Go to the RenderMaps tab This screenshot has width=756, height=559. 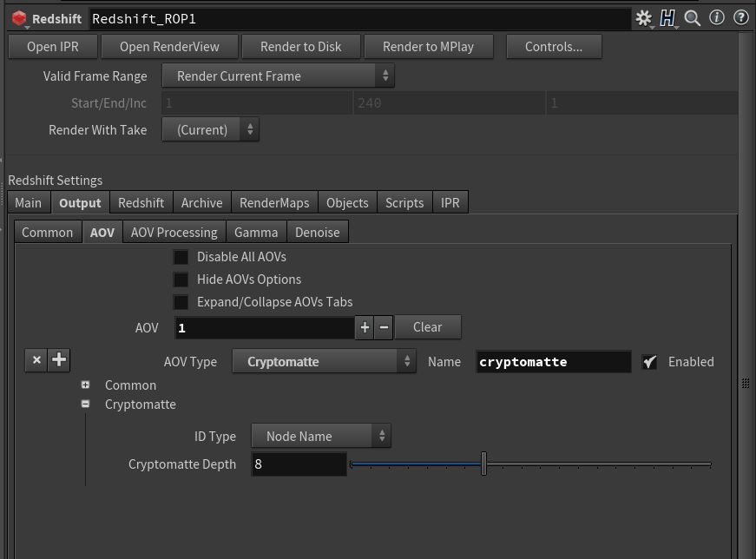[x=274, y=202]
